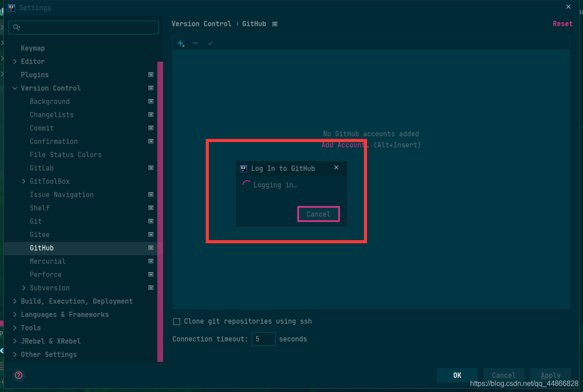The height and width of the screenshot is (392, 583).
Task: Click project-level icon beside Commit
Action: coord(151,128)
